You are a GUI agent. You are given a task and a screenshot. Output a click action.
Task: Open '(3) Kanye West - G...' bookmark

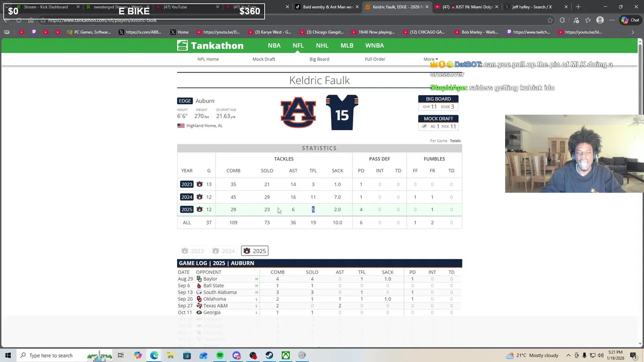(269, 32)
